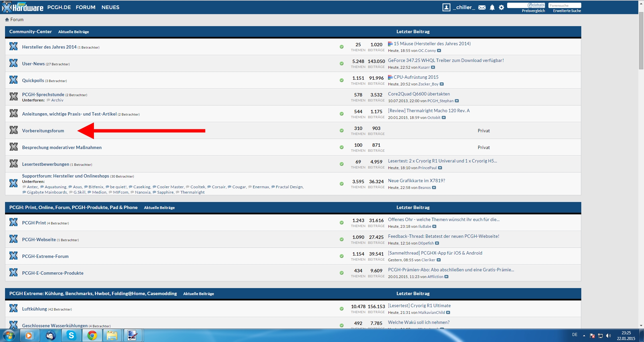
Task: Go to last post icon after OC.Conny
Action: (439, 51)
